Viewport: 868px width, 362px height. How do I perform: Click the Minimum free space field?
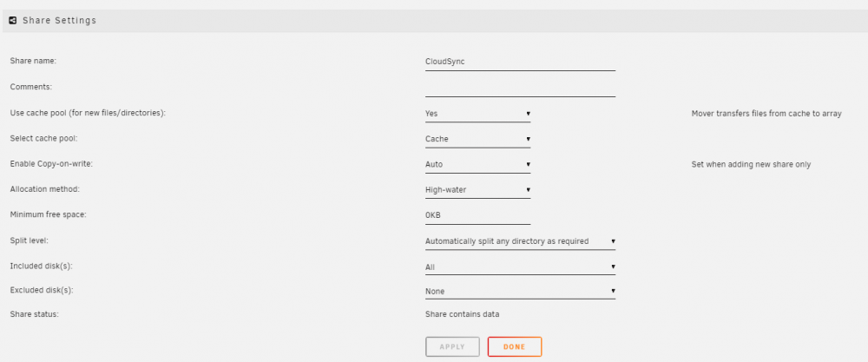pyautogui.click(x=477, y=215)
